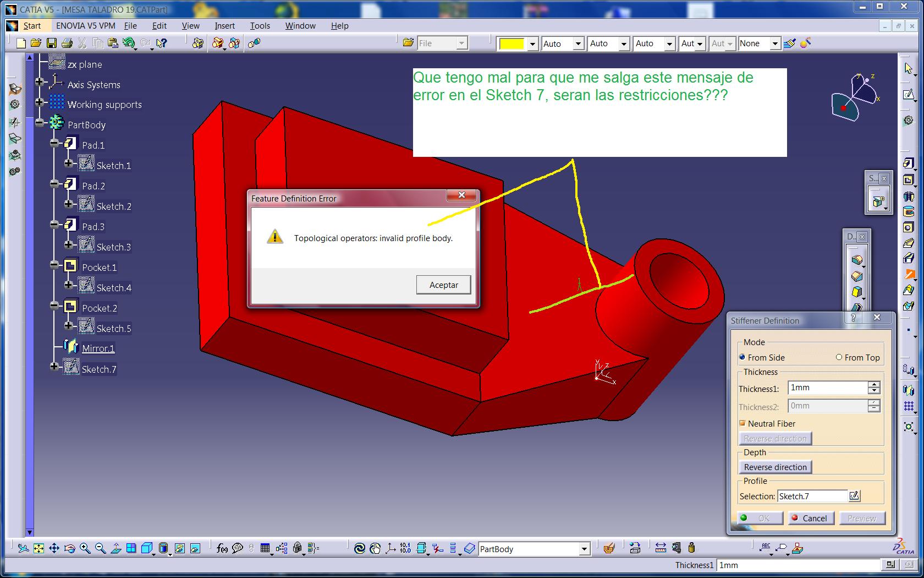This screenshot has height=578, width=924.
Task: Click the Zoom Out magnifier icon
Action: (x=100, y=548)
